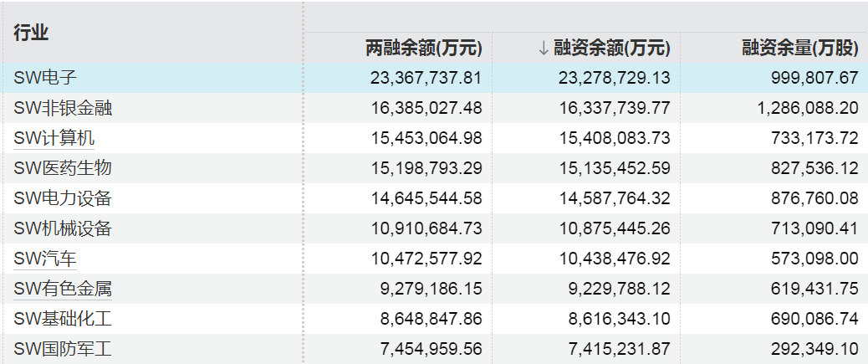Open the SW有色金属 industry entry
The image size is (868, 364).
pyautogui.click(x=63, y=290)
